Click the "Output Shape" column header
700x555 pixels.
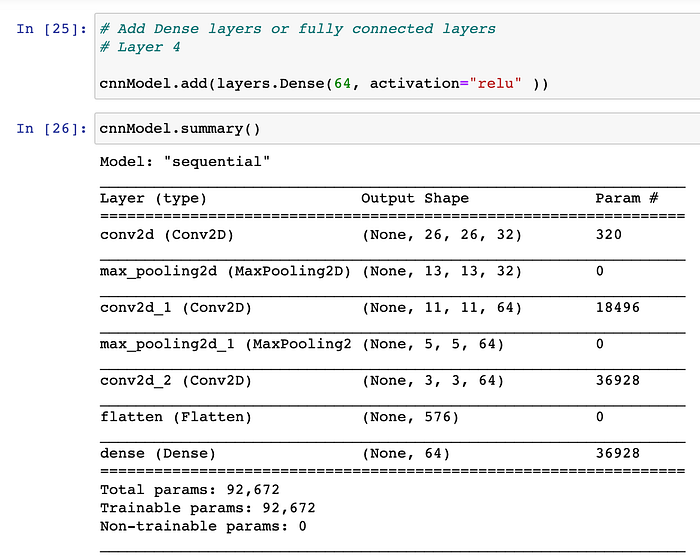click(415, 198)
